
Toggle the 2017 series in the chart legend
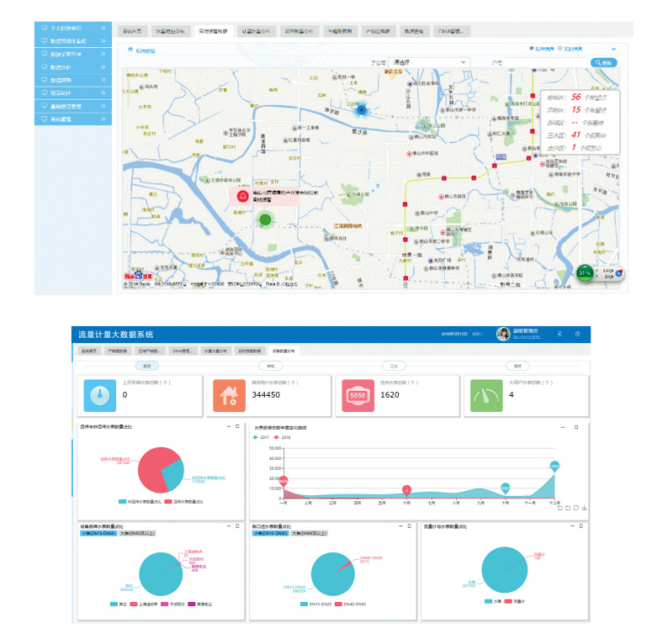262,437
